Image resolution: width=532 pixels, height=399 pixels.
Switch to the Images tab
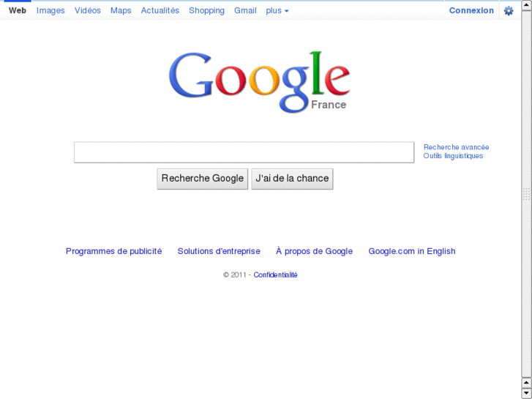50,10
